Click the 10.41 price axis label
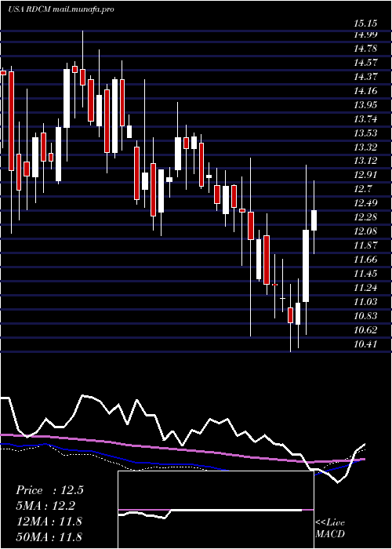 pyautogui.click(x=365, y=344)
